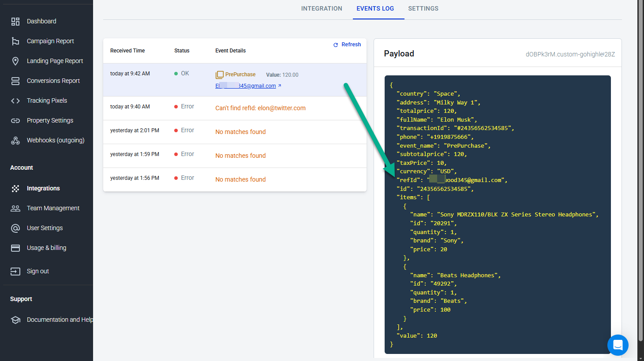Click the Refresh circular arrow icon

336,45
